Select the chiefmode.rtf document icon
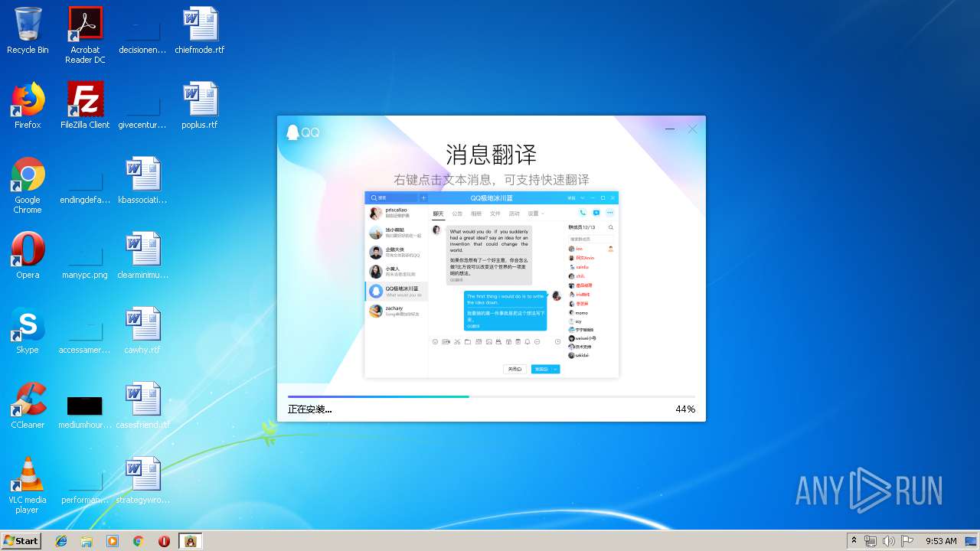 (200, 31)
